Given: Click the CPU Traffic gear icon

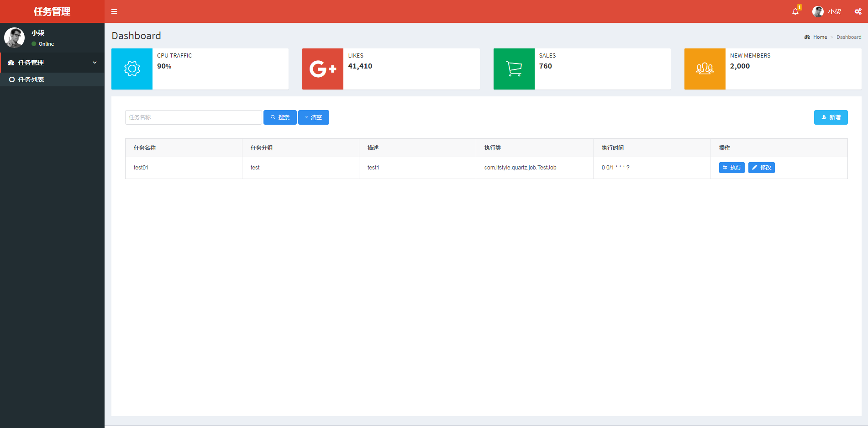Looking at the screenshot, I should click(x=132, y=69).
